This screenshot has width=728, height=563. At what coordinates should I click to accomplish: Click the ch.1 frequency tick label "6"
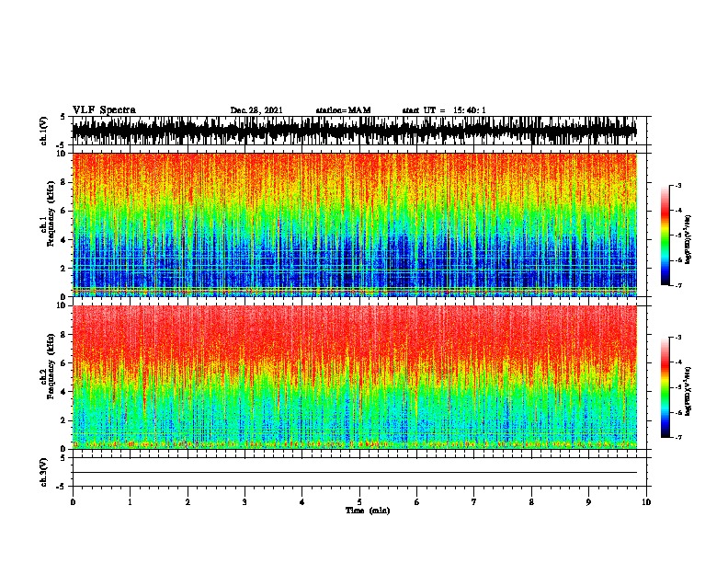point(63,211)
